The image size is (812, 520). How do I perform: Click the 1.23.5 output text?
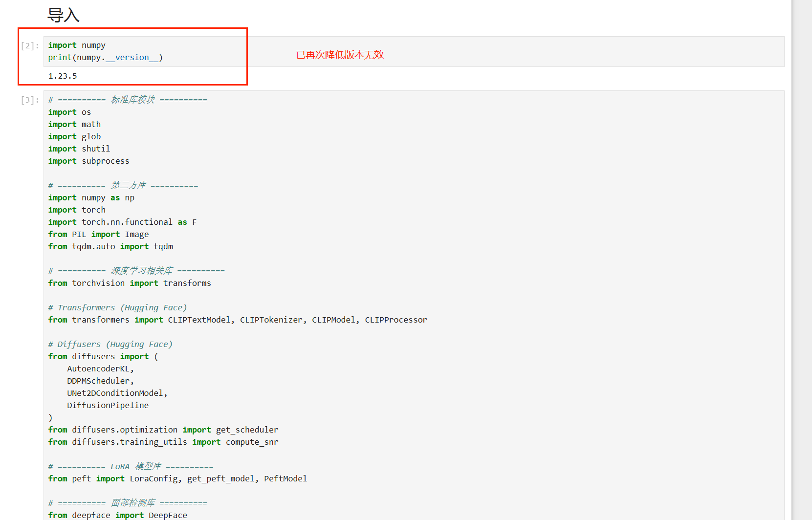(63, 76)
